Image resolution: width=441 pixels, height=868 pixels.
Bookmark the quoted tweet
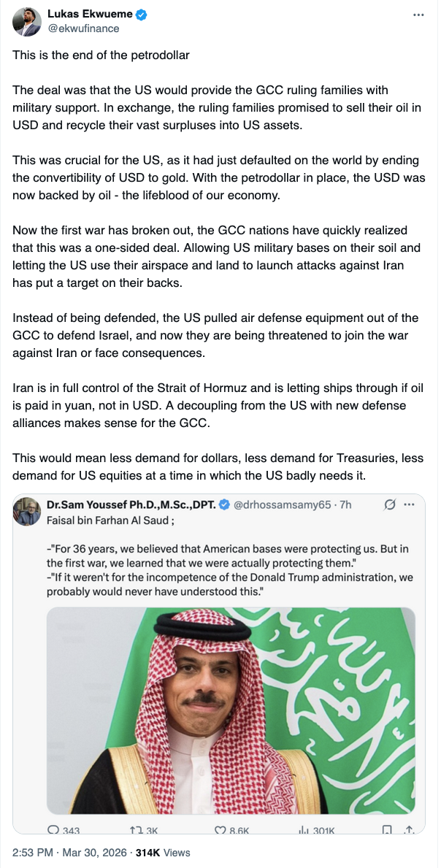[388, 830]
